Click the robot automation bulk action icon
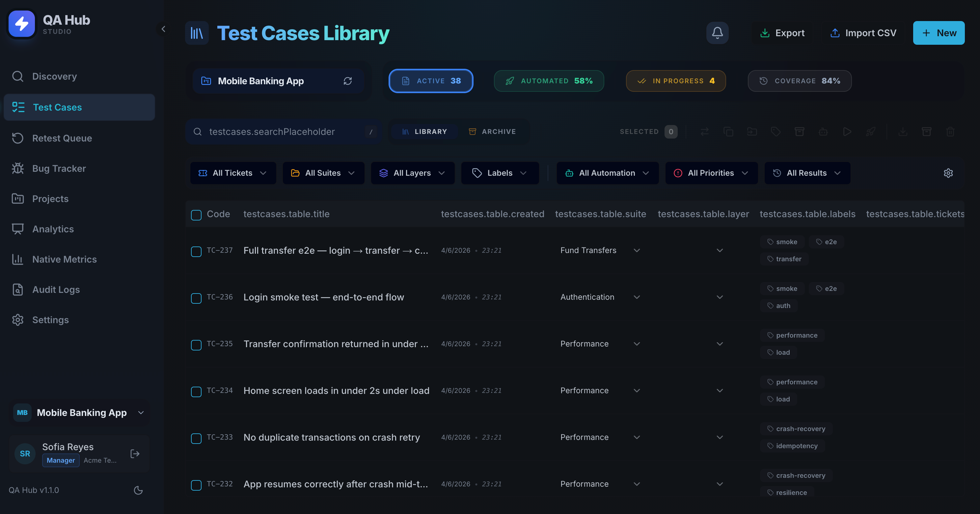 coord(823,132)
